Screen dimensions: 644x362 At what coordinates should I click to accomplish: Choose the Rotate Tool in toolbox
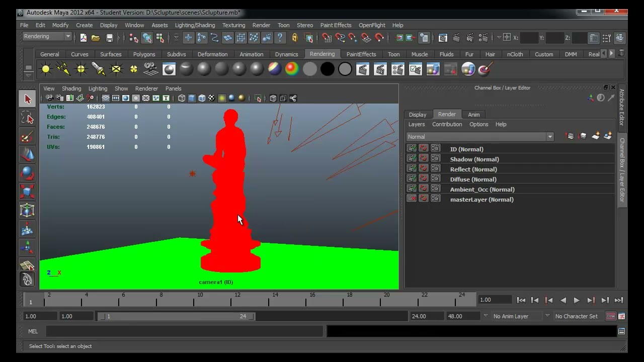click(27, 173)
